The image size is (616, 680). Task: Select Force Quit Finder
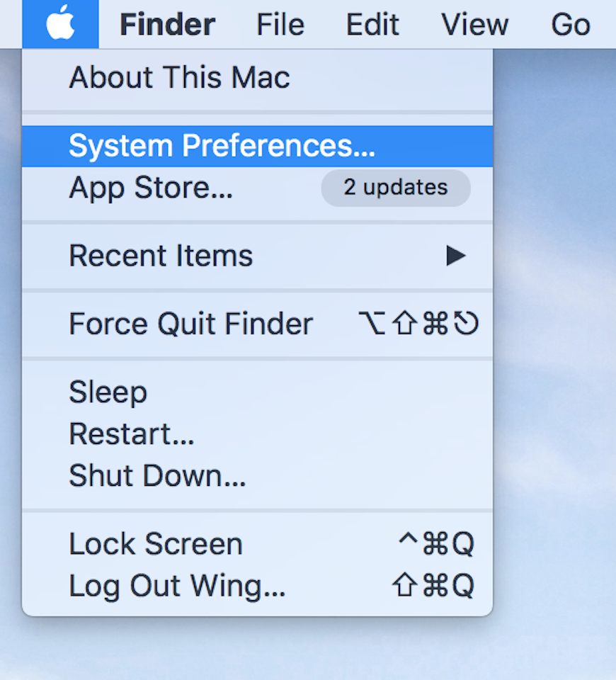pos(190,323)
